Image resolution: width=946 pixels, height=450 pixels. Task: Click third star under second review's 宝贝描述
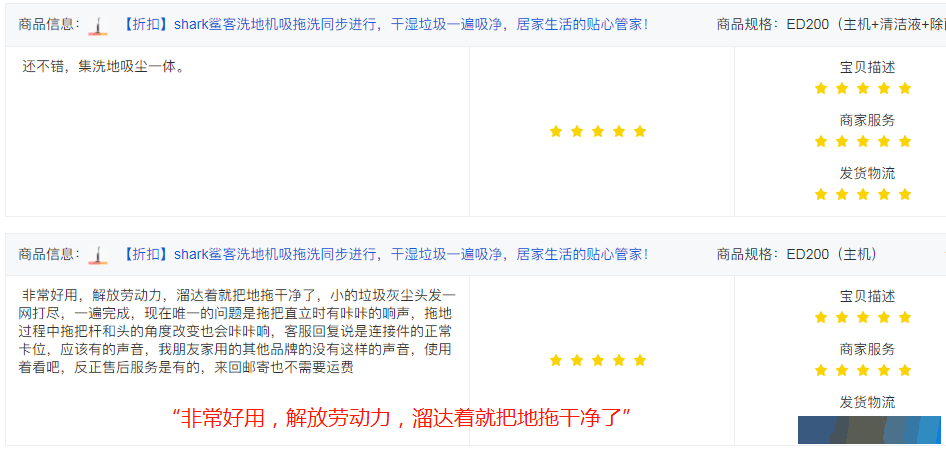[x=863, y=317]
